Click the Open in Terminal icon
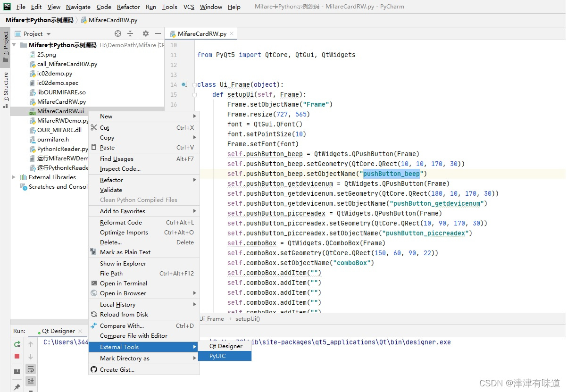The width and height of the screenshot is (567, 392). [94, 283]
